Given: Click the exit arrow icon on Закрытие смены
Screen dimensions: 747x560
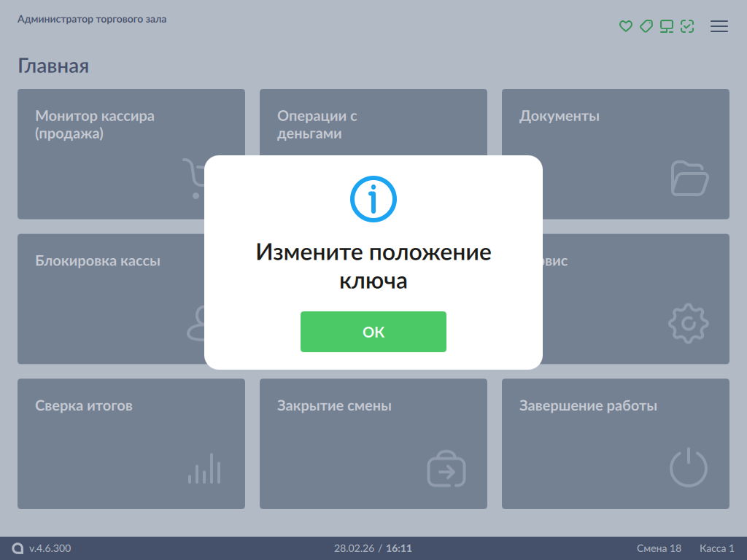Looking at the screenshot, I should coord(446,469).
